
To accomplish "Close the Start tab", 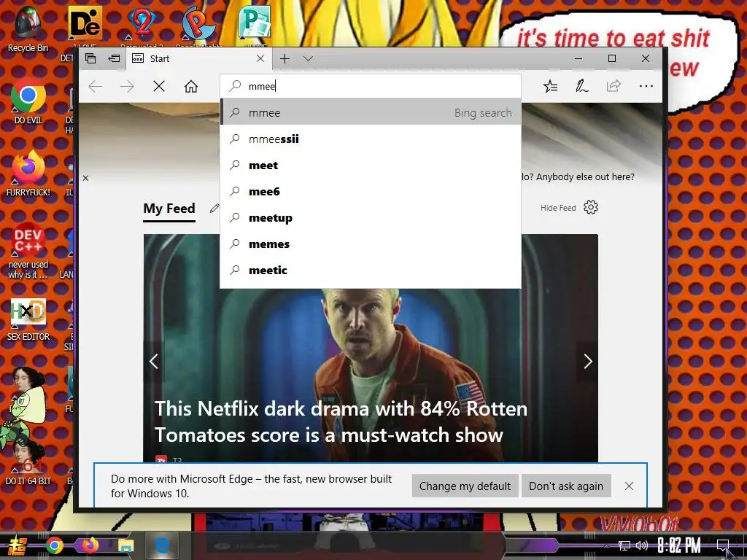I will coord(260,58).
